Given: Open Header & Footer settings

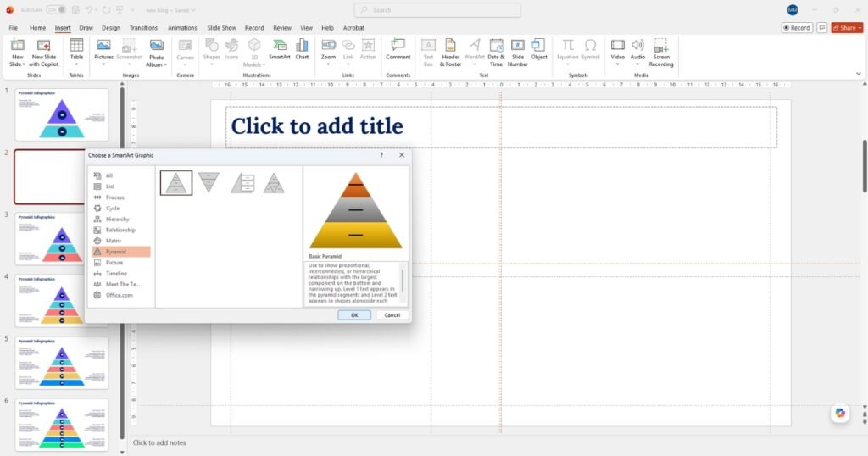Looking at the screenshot, I should (x=451, y=52).
